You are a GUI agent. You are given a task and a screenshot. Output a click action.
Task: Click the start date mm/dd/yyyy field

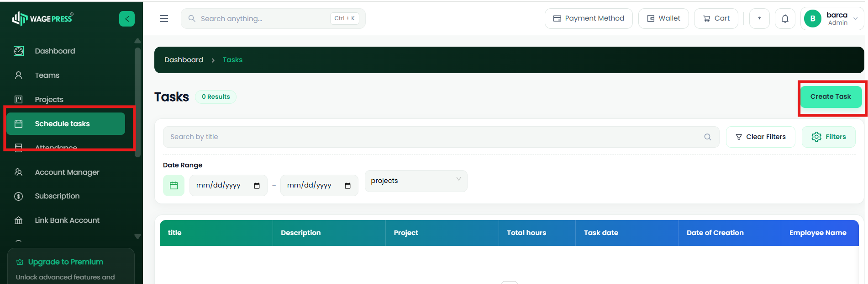click(228, 186)
